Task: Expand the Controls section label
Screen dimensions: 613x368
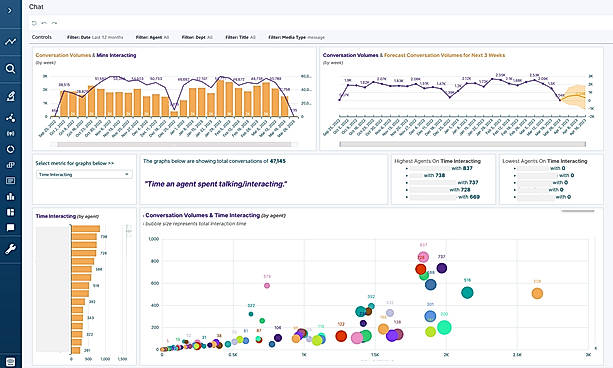Action: tap(41, 37)
